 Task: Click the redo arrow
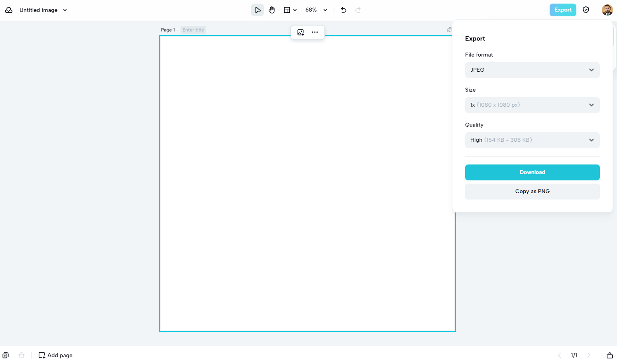[358, 10]
